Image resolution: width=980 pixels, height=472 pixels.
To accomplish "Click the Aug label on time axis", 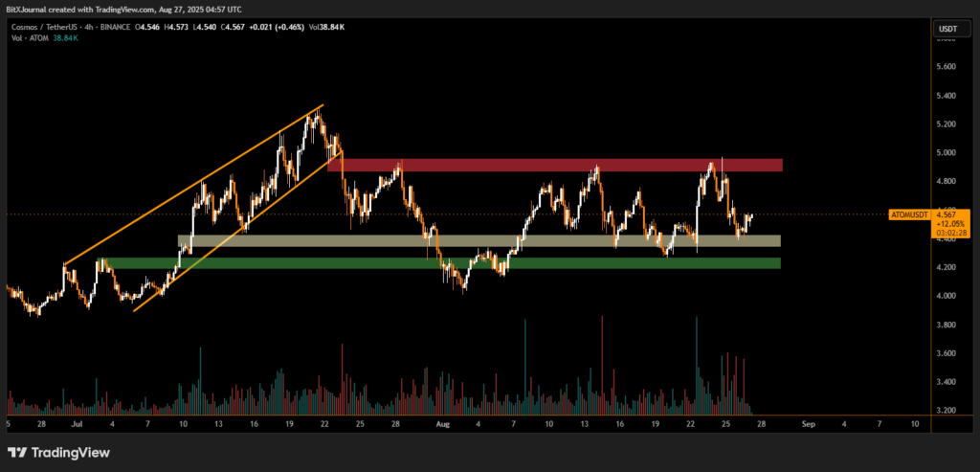I will (x=442, y=422).
